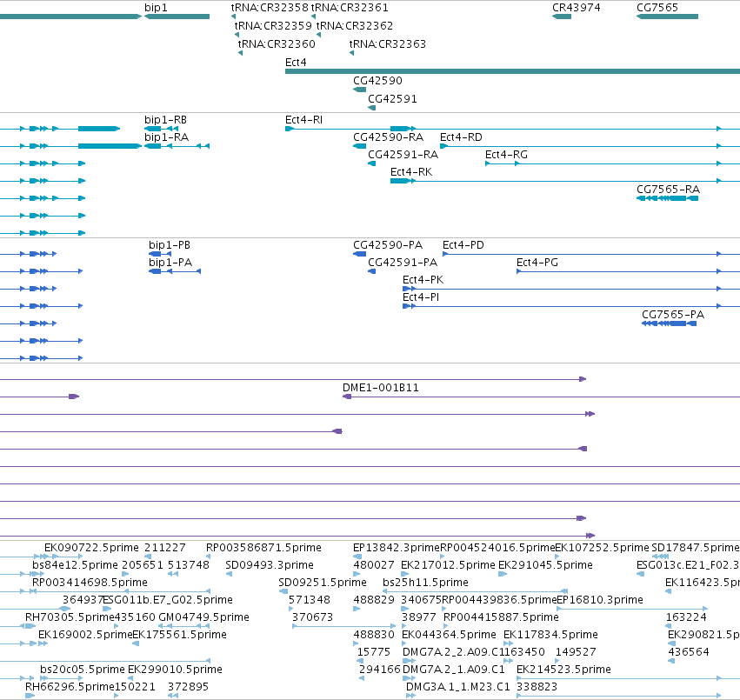Click the tRNA:CR32358 gene label

270,8
